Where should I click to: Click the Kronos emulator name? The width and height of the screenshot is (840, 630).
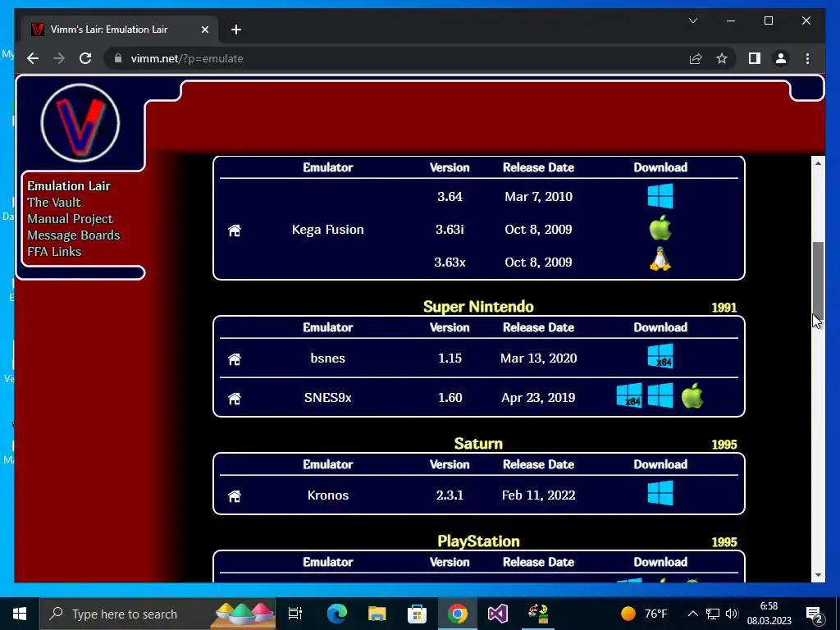pos(328,495)
